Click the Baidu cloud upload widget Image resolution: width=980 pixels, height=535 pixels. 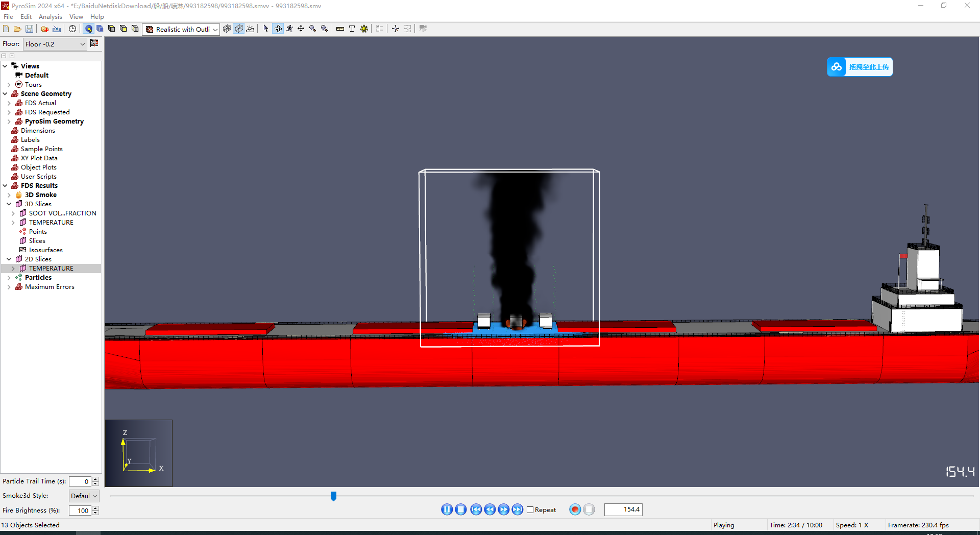pyautogui.click(x=860, y=67)
